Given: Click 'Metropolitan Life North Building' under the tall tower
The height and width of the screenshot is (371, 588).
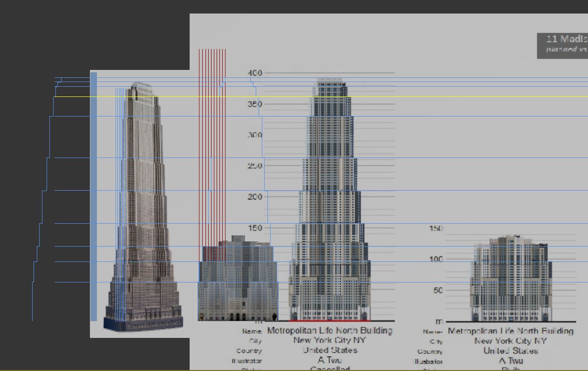Looking at the screenshot, I should coord(330,330).
